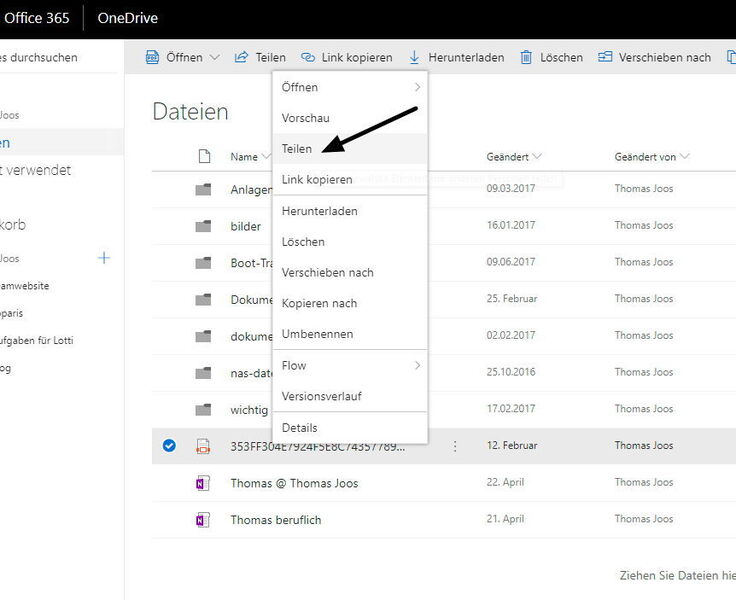Image resolution: width=736 pixels, height=600 pixels.
Task: Choose Umbenennen in the context menu
Action: [317, 334]
